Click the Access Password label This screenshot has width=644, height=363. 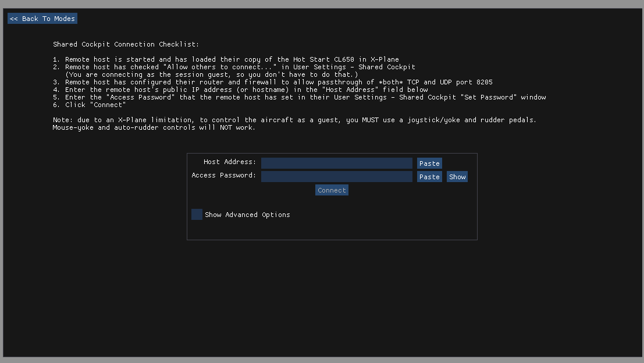(223, 175)
